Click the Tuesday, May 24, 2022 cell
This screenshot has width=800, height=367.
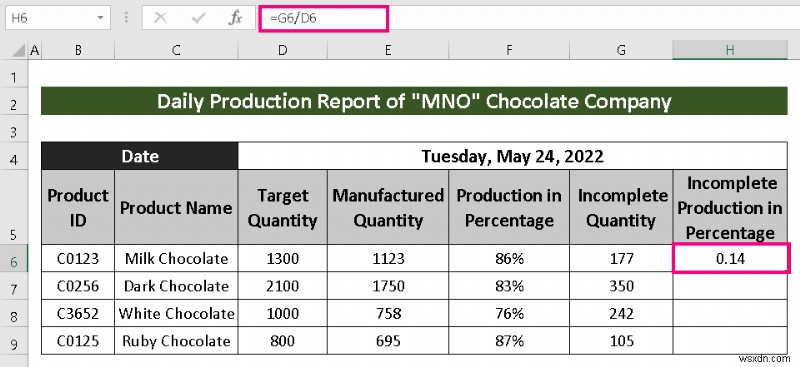point(513,156)
